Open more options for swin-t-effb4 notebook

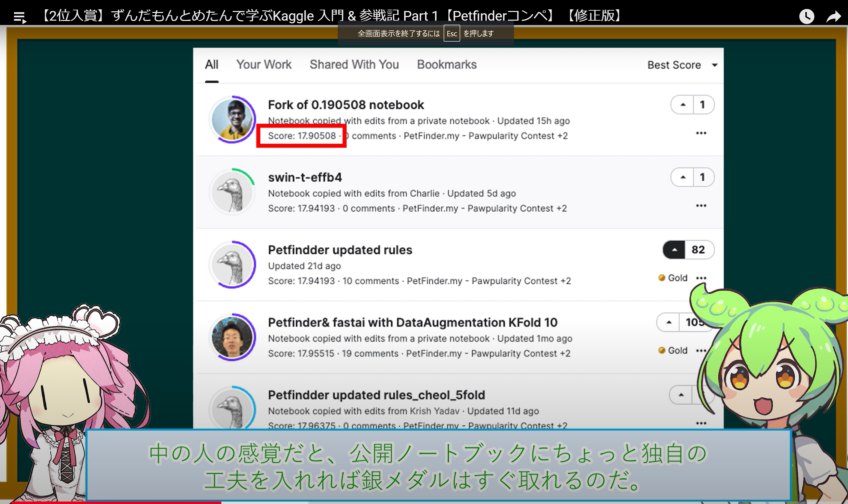point(701,205)
